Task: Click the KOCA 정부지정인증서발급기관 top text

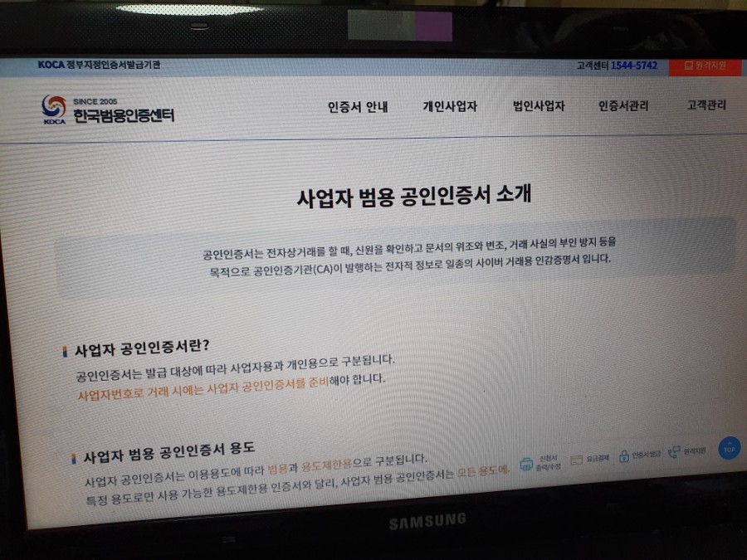Action: pos(99,64)
